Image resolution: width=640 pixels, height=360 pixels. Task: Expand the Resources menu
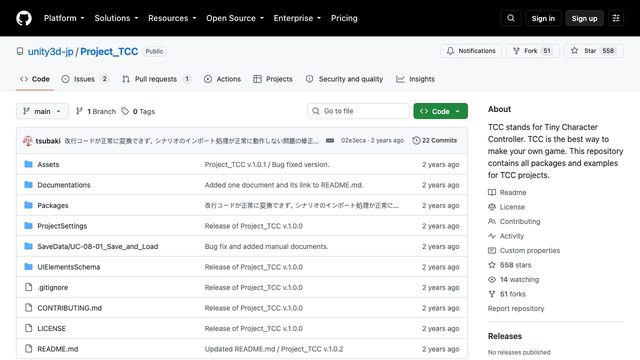click(172, 18)
